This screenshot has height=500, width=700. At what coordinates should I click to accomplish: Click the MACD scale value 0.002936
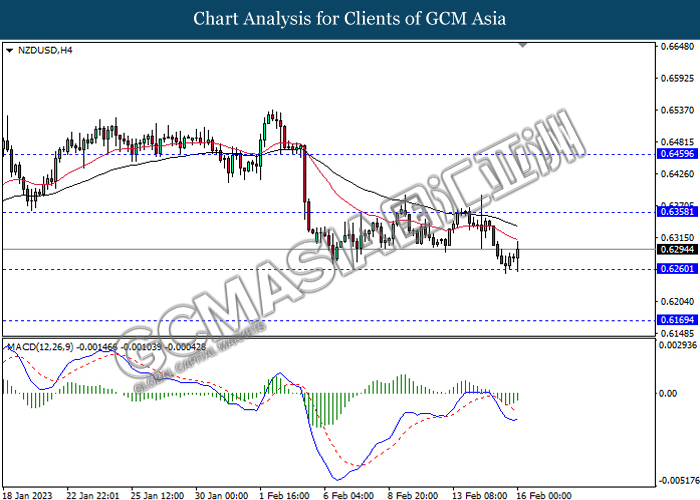(678, 345)
